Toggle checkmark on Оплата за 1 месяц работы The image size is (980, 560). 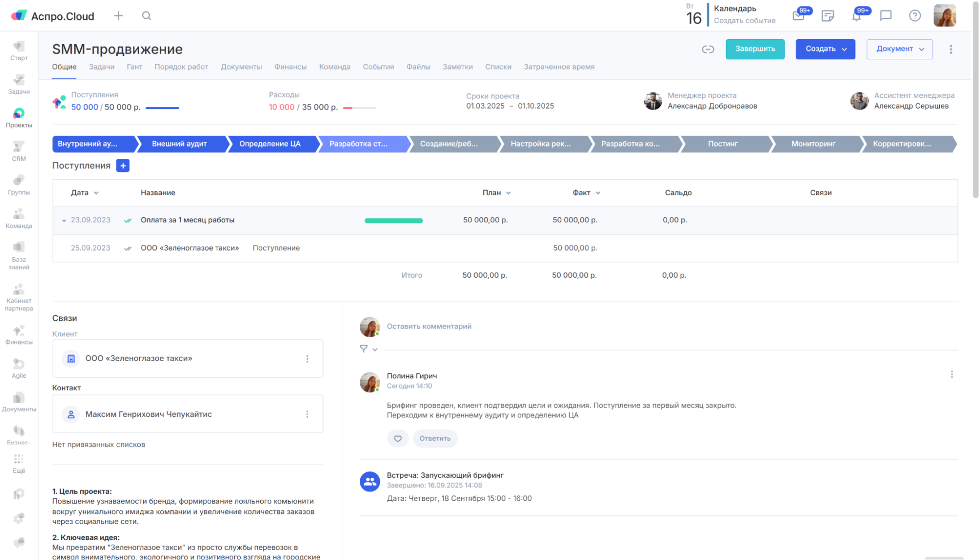(128, 220)
